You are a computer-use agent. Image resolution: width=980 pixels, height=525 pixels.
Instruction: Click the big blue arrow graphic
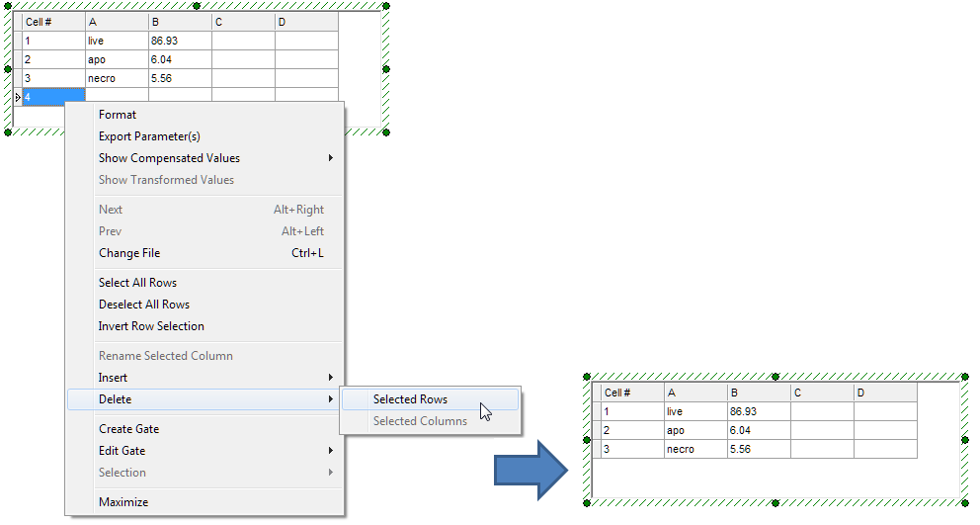[x=530, y=468]
